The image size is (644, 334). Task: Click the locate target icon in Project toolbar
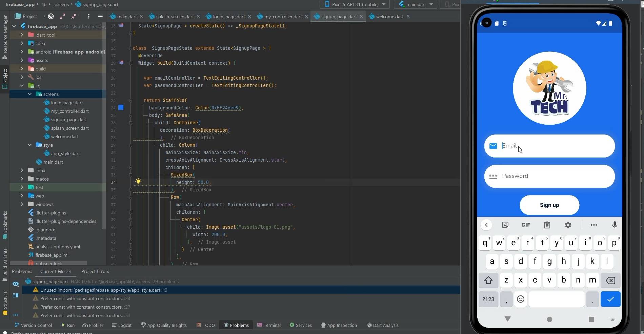[51, 16]
